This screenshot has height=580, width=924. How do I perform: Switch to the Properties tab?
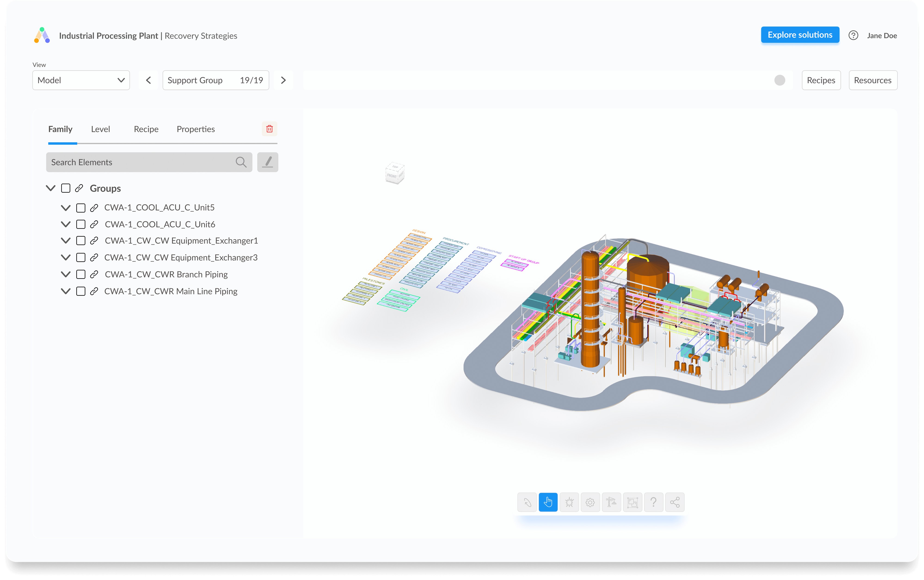[x=195, y=129]
